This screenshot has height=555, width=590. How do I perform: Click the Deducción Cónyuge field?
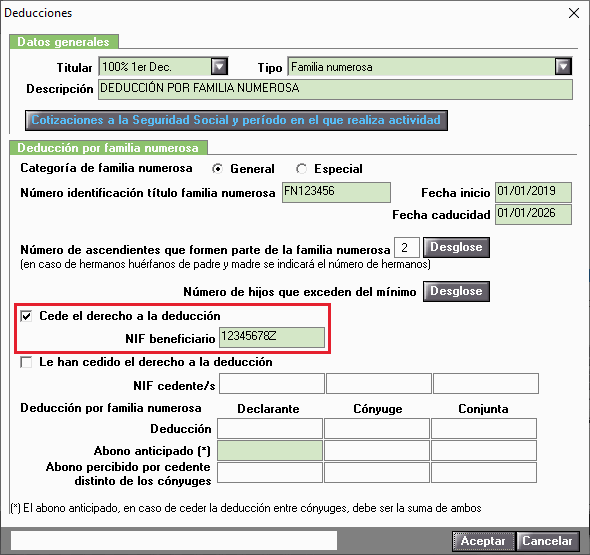[377, 428]
